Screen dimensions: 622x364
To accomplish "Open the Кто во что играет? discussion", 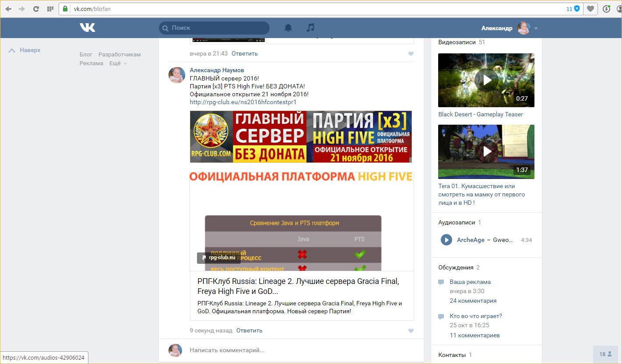I will coord(476,316).
